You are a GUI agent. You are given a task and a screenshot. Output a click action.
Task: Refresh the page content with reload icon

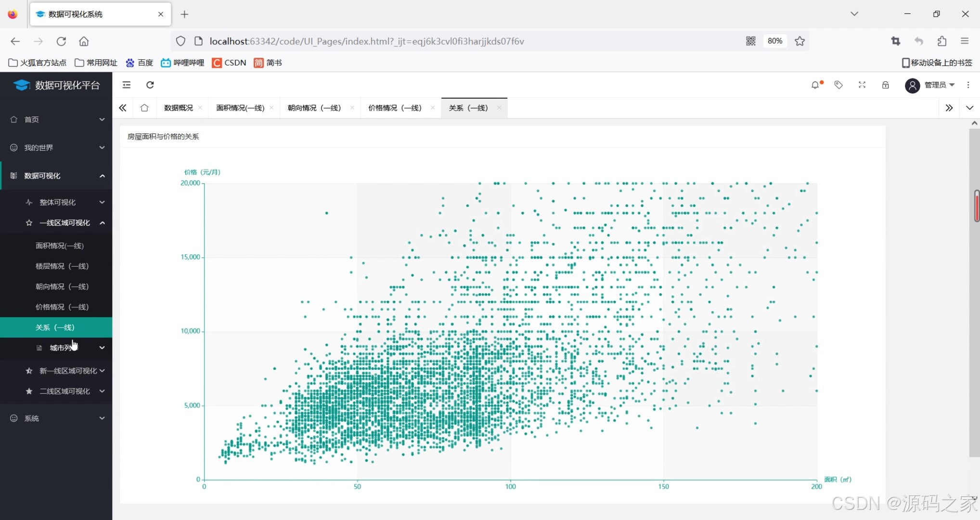(150, 85)
